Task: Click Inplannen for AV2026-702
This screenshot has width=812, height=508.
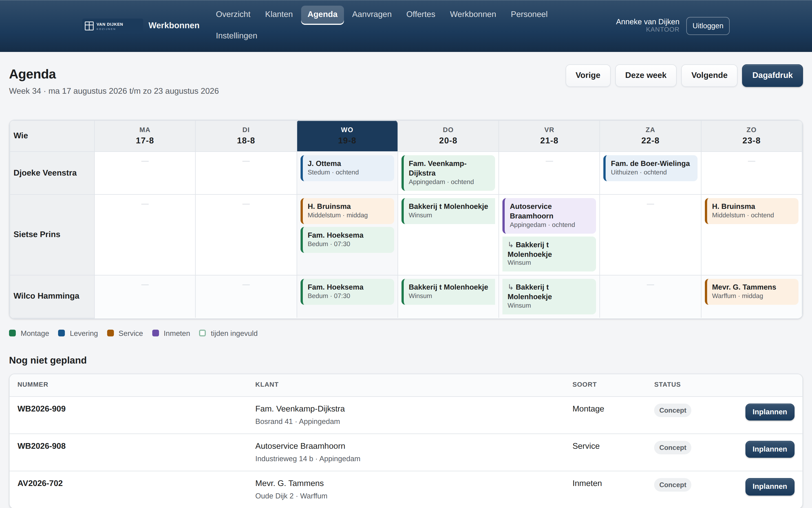Action: [x=770, y=487]
